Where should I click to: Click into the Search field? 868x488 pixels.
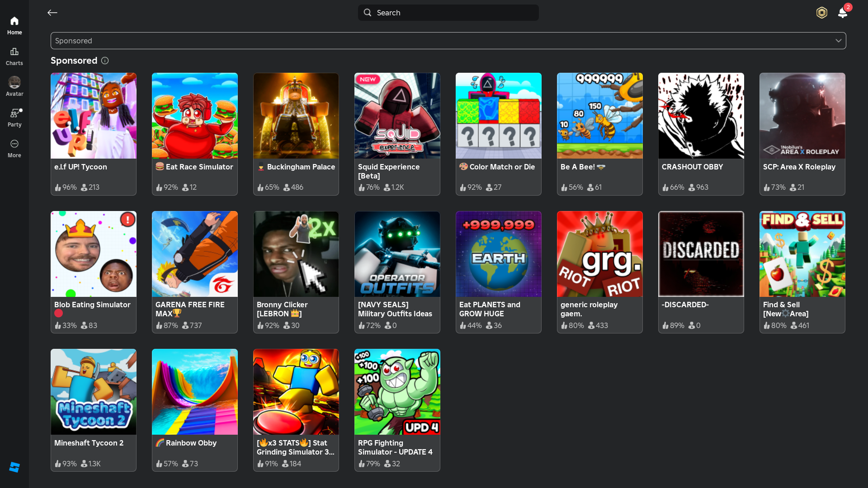coord(448,13)
